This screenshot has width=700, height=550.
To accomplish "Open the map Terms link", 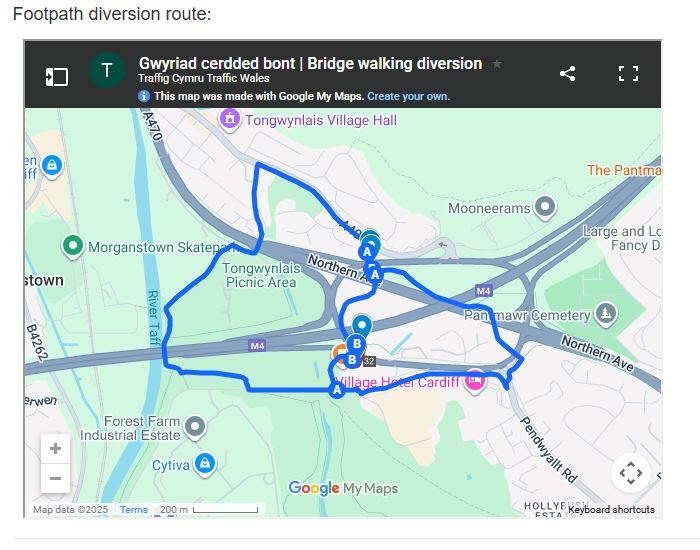I will [x=134, y=510].
